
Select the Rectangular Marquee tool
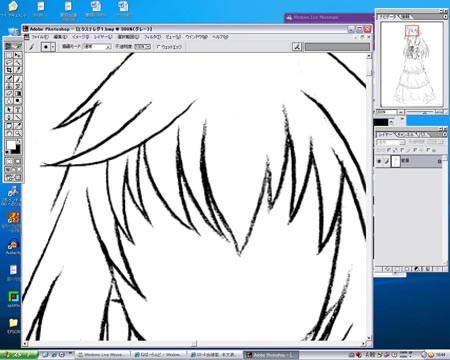click(x=9, y=55)
